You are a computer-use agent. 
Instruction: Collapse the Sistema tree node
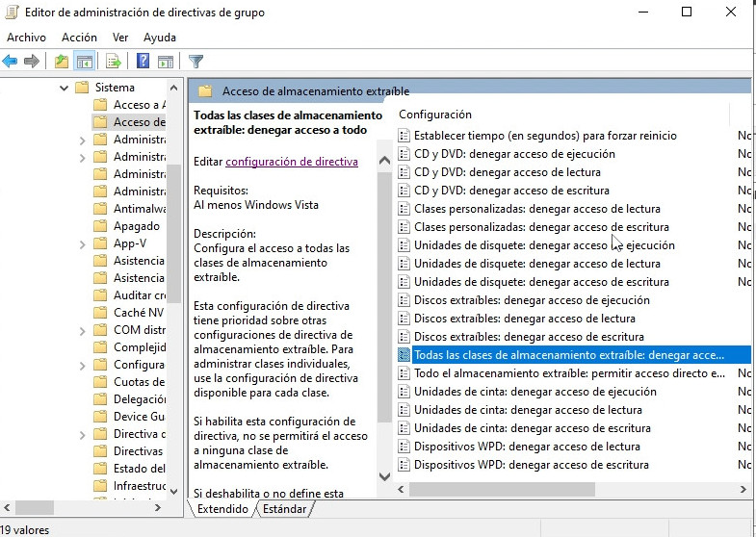click(x=64, y=88)
